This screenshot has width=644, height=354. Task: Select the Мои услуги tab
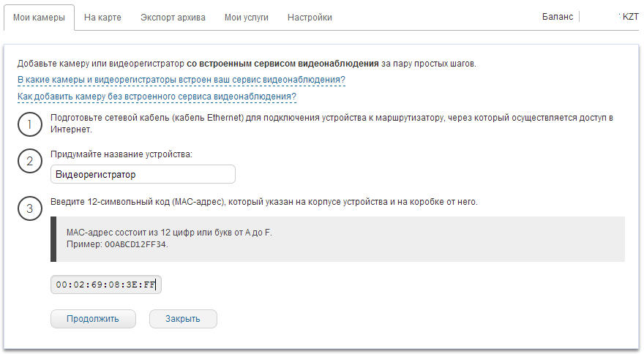click(x=246, y=17)
